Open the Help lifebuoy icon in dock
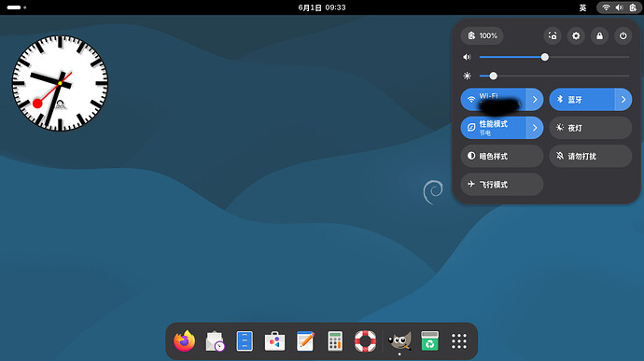644x361 pixels. 365,340
